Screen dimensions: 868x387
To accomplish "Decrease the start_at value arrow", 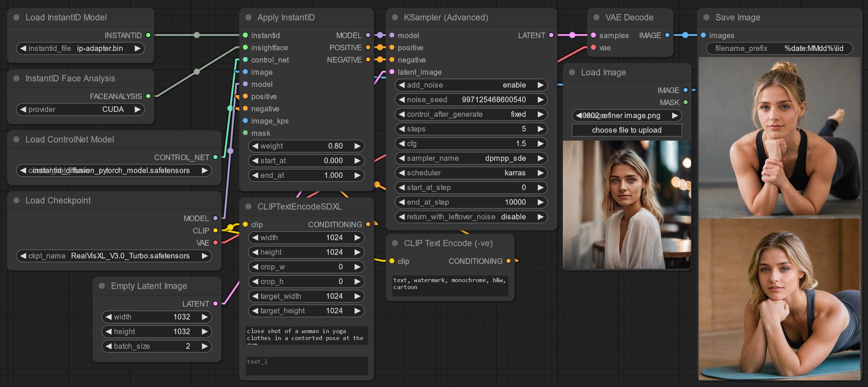I will pos(255,161).
